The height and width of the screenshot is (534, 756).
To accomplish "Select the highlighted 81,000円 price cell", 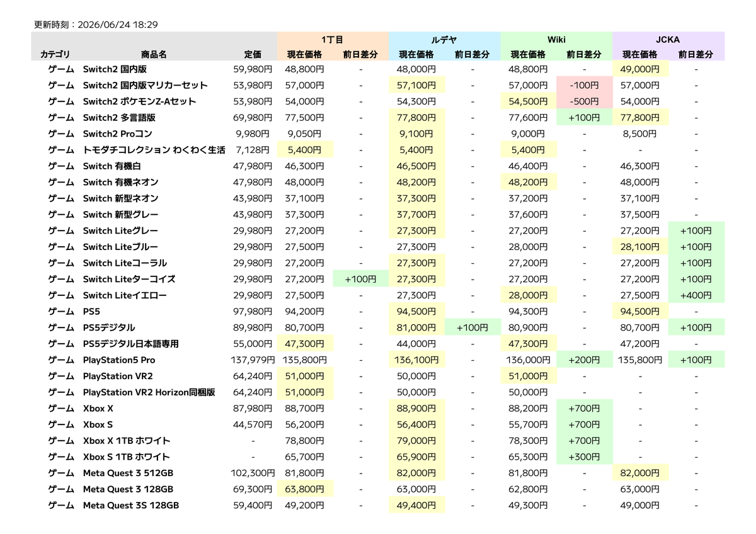I will click(x=416, y=327).
